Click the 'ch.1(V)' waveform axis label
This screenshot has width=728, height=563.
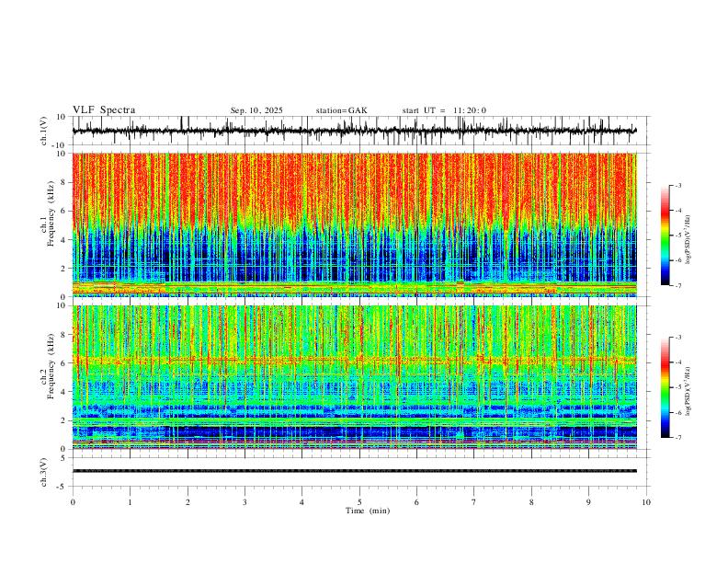pyautogui.click(x=44, y=131)
